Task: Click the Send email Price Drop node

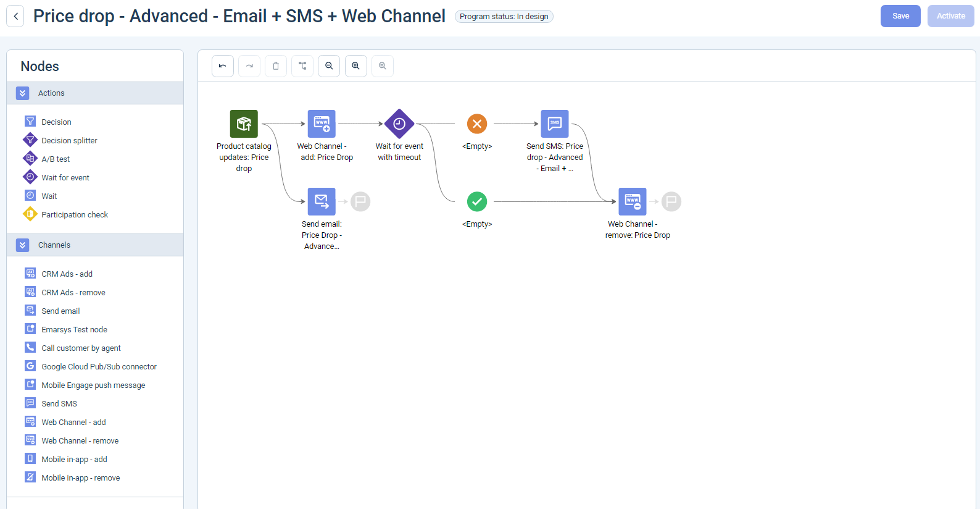Action: (322, 201)
